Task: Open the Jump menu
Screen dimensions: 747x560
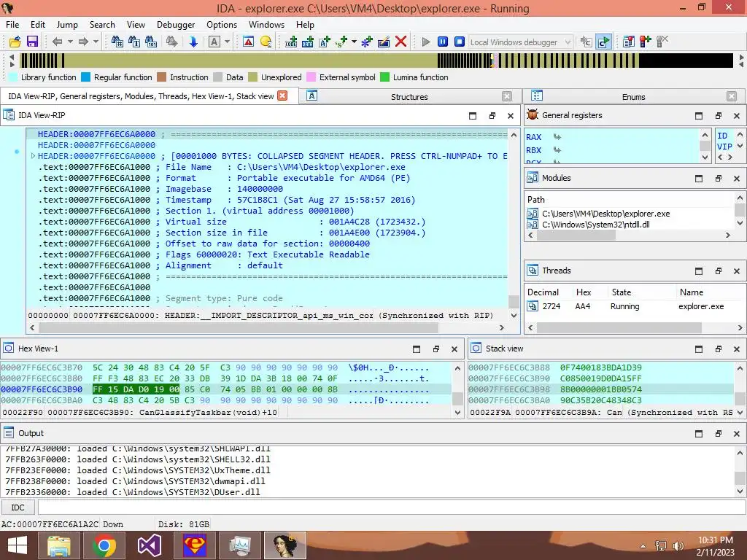Action: click(x=67, y=25)
